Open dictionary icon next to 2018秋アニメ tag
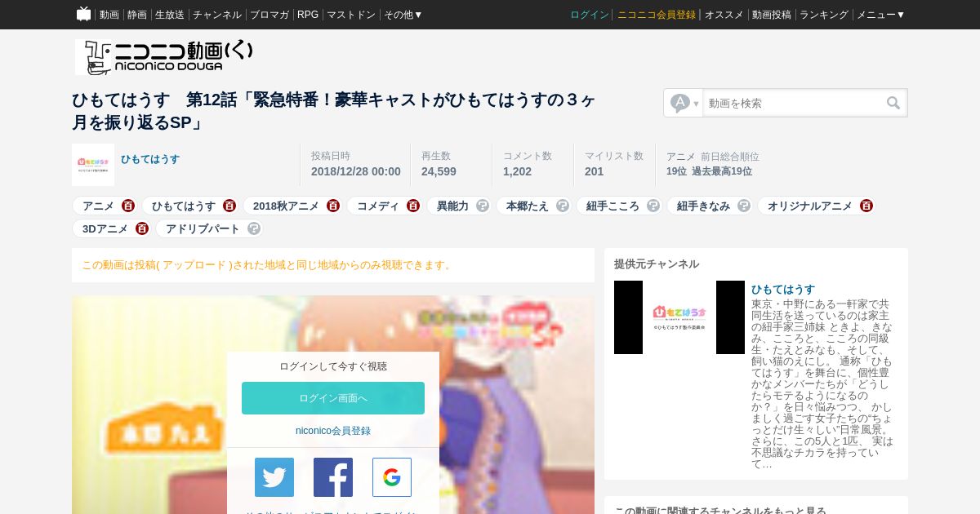The width and height of the screenshot is (980, 514). point(333,206)
